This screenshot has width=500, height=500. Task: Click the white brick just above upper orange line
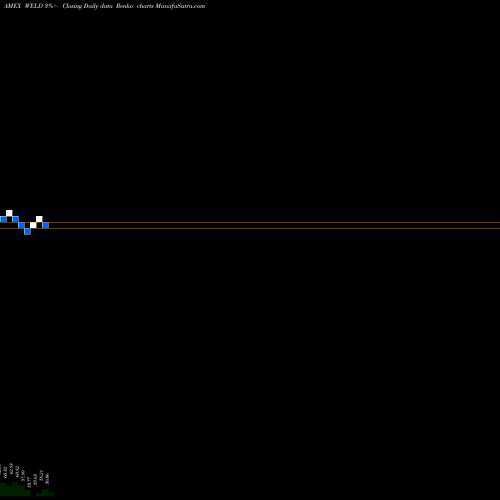[39, 219]
